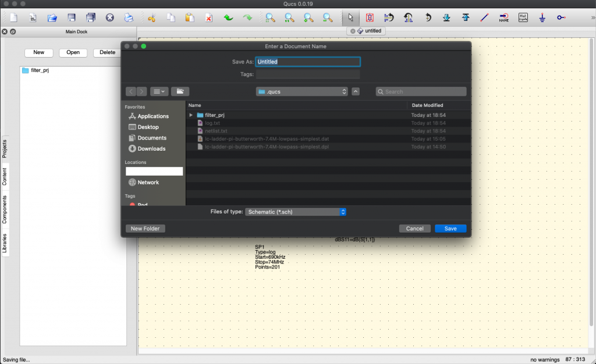Activate the Select pointer tool
Screen dimensions: 596x364
coord(350,17)
